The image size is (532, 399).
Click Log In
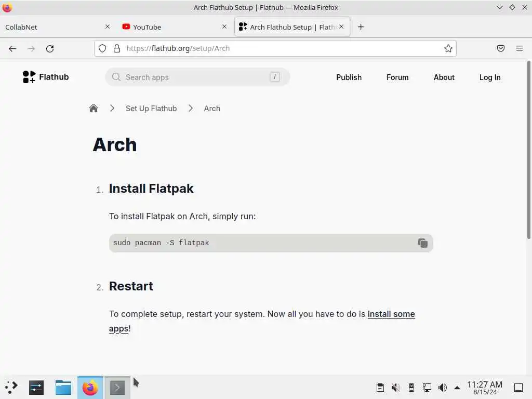point(489,77)
